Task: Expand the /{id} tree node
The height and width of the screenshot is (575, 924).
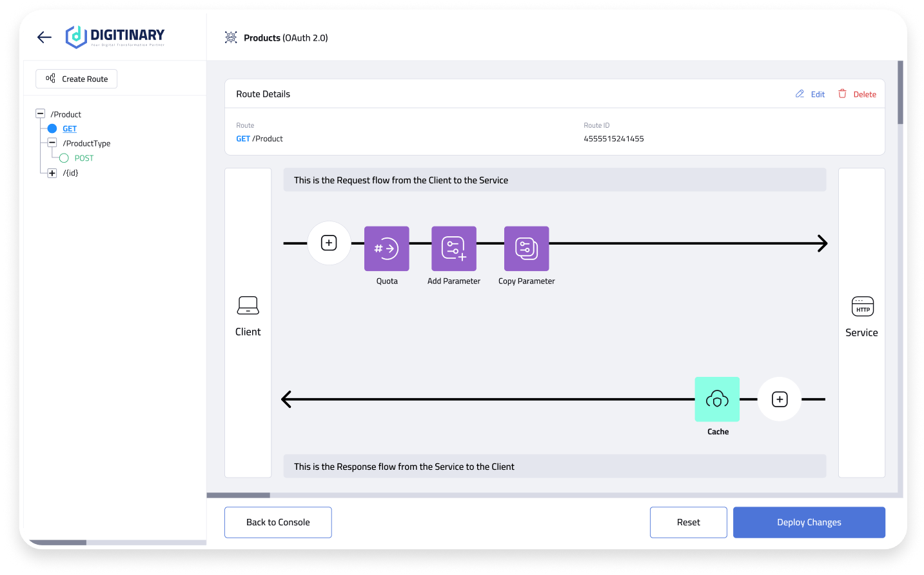Action: [x=52, y=173]
